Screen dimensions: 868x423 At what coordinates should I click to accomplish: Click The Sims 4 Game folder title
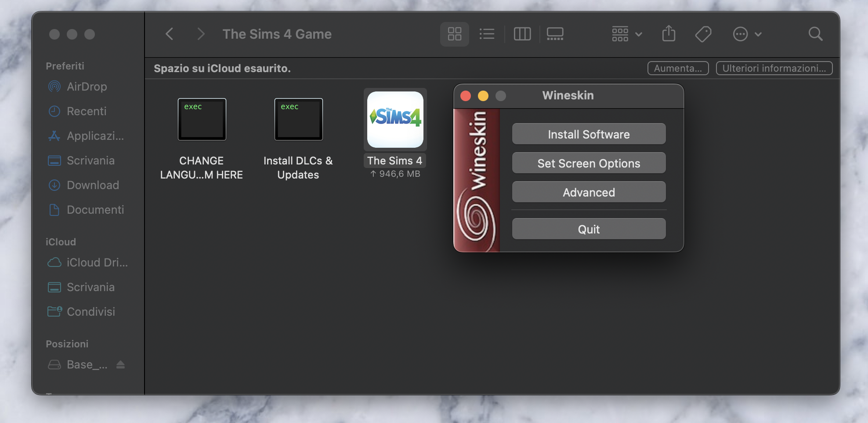point(277,34)
